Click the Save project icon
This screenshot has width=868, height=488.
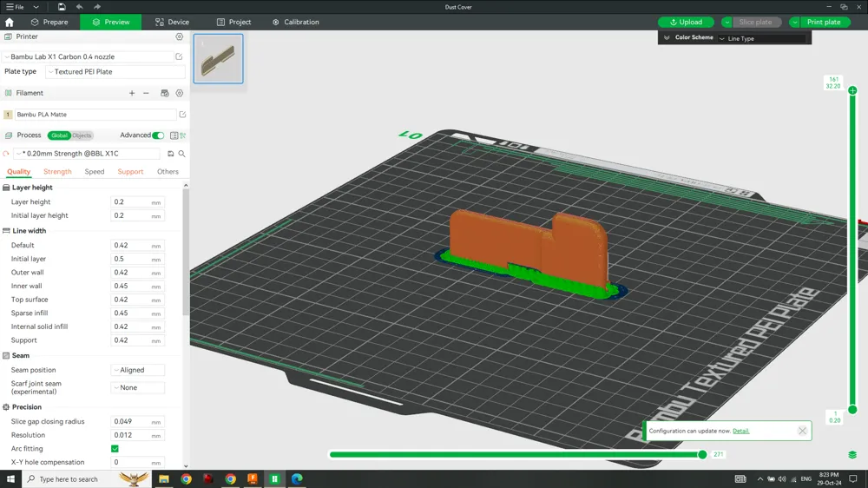point(62,7)
